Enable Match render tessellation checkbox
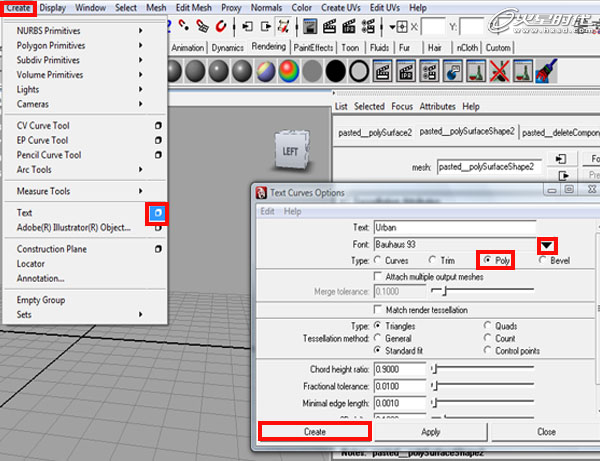This screenshot has width=600, height=461. click(x=378, y=309)
